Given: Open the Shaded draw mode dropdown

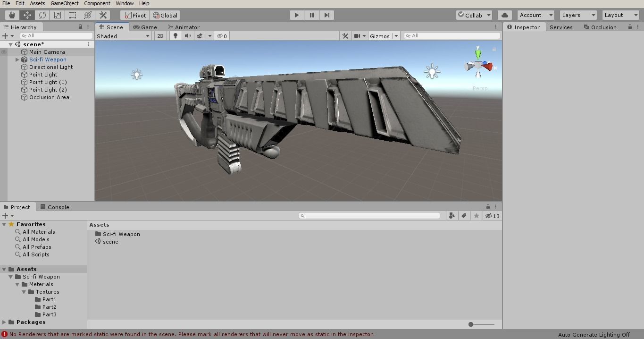Looking at the screenshot, I should click(123, 36).
